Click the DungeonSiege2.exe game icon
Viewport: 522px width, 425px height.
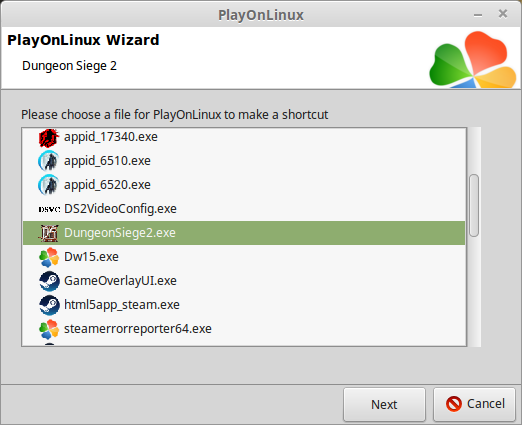click(x=49, y=233)
